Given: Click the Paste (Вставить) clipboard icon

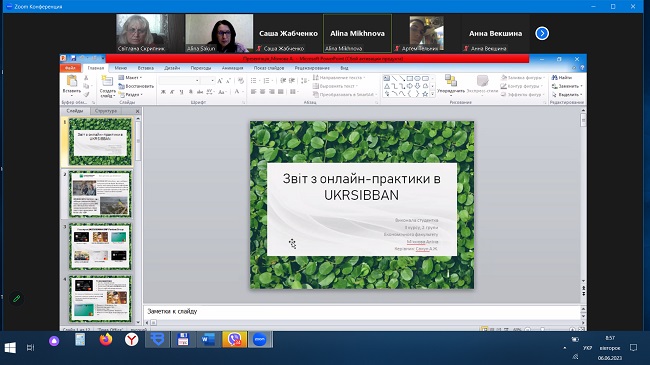Looking at the screenshot, I should 71,81.
